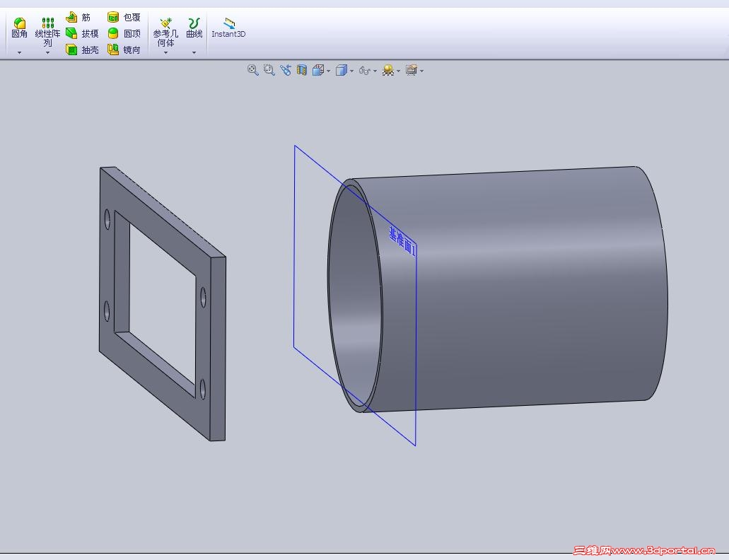Expand the Linear Pattern (线性阵列) dropdown arrow
The height and width of the screenshot is (560, 729).
click(x=47, y=53)
